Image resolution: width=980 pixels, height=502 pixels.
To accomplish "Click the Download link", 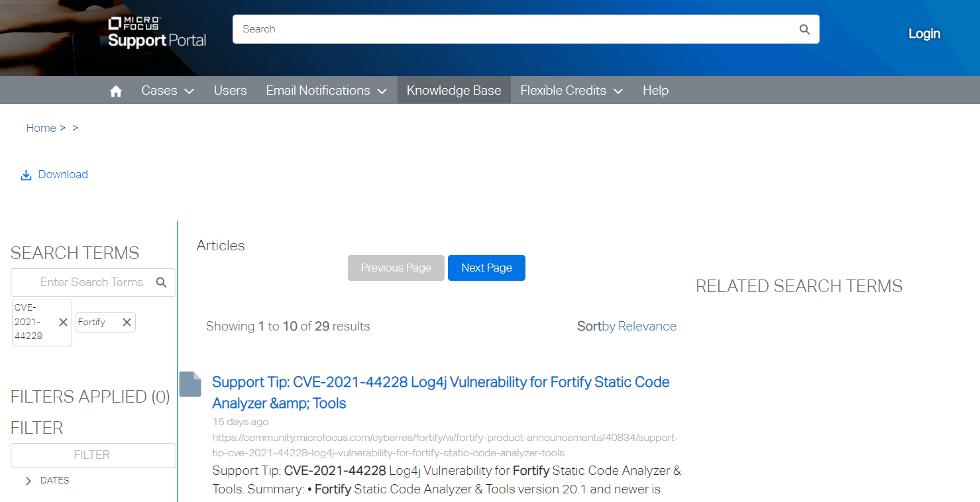I will 63,175.
